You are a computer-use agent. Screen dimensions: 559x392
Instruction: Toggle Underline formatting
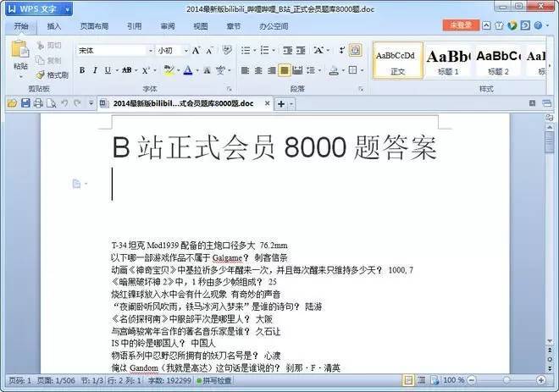tap(108, 70)
